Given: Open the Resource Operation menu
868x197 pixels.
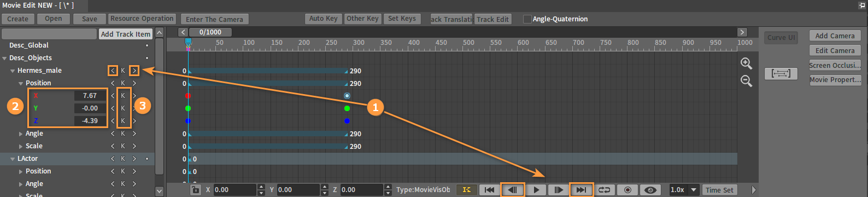Looking at the screenshot, I should 142,19.
